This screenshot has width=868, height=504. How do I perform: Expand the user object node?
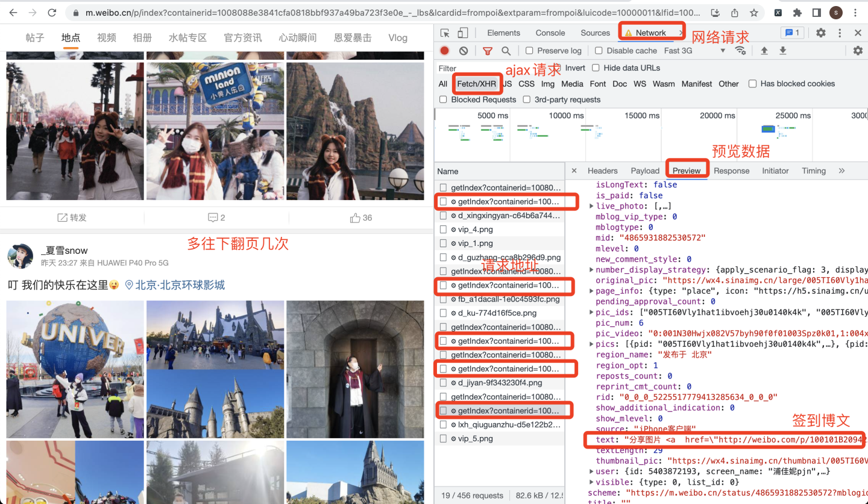pyautogui.click(x=591, y=471)
